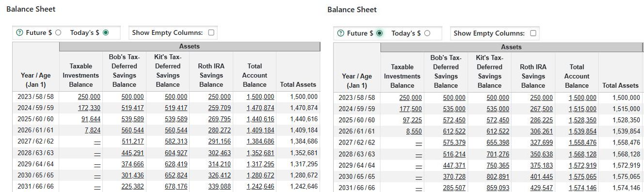Click the 1,470,874 total account balance
644x192 pixels.
point(260,108)
